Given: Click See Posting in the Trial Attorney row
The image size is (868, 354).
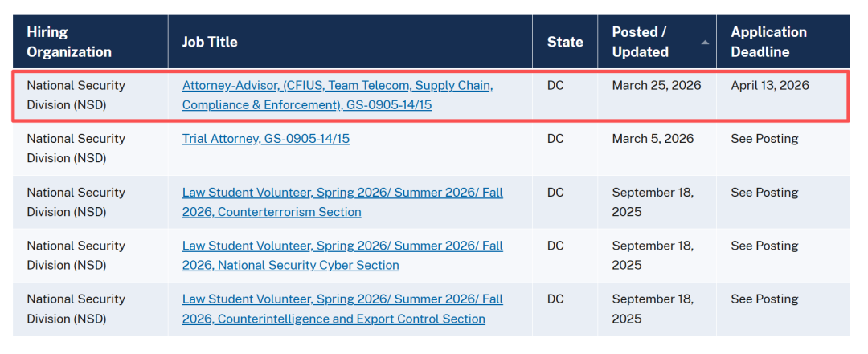Looking at the screenshot, I should [x=764, y=139].
